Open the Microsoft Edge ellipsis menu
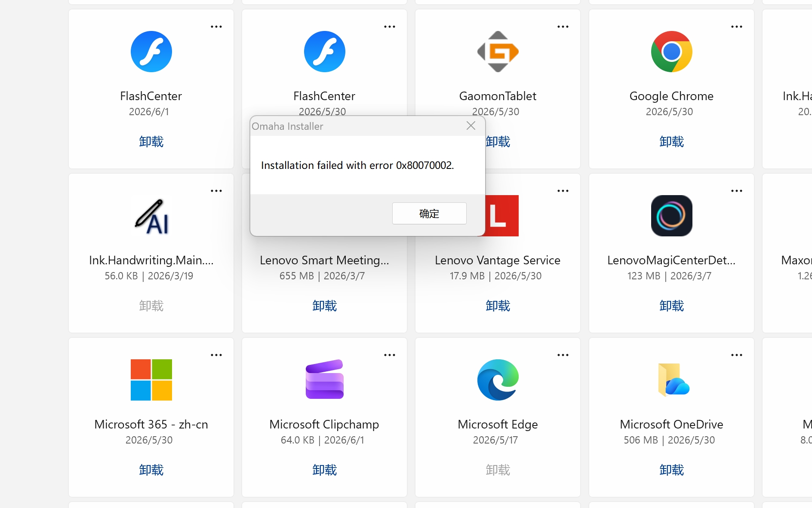Screen dimensions: 812x508 [x=563, y=355]
